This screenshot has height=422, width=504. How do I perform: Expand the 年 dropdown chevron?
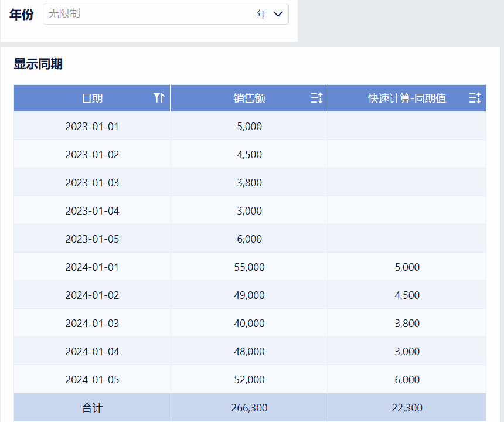point(278,14)
